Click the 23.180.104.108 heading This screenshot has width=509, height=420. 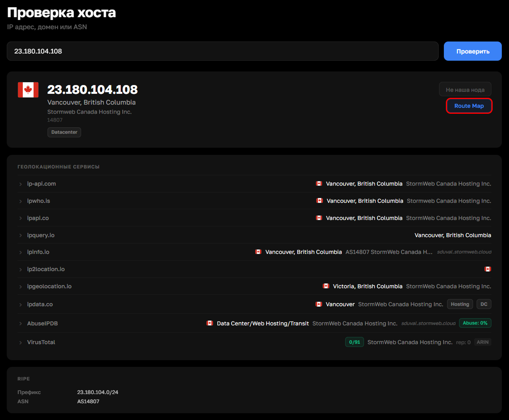point(92,89)
